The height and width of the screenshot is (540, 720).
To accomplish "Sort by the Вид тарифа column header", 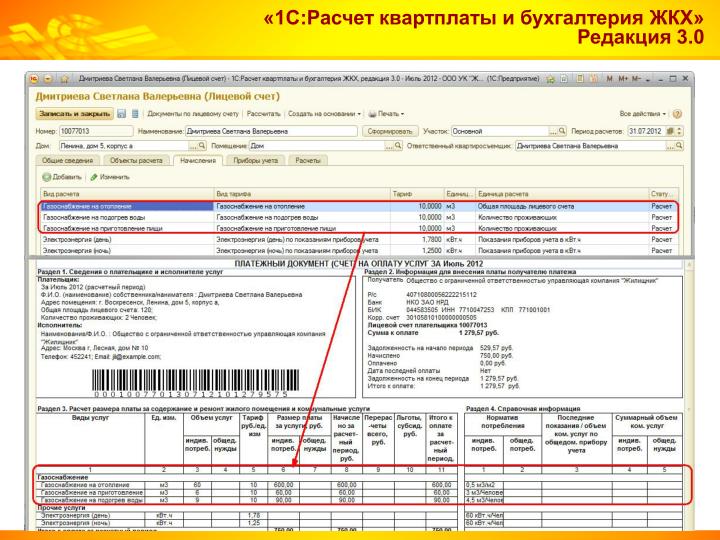I will click(302, 194).
